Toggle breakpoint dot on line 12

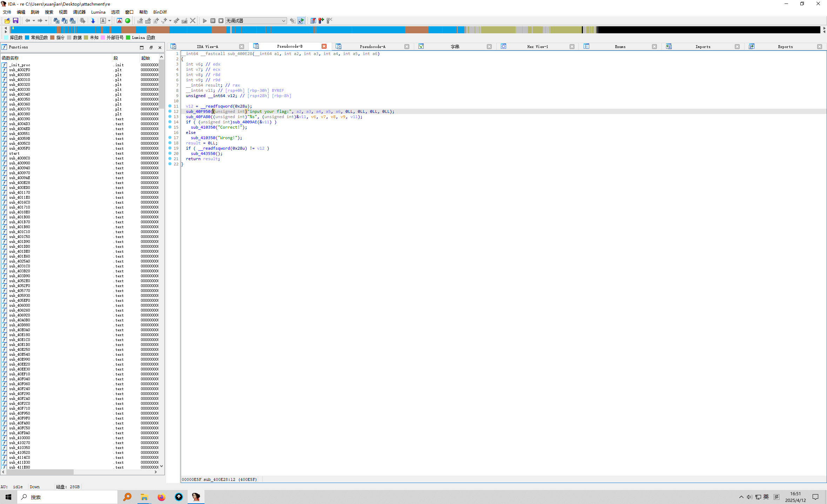(x=170, y=111)
